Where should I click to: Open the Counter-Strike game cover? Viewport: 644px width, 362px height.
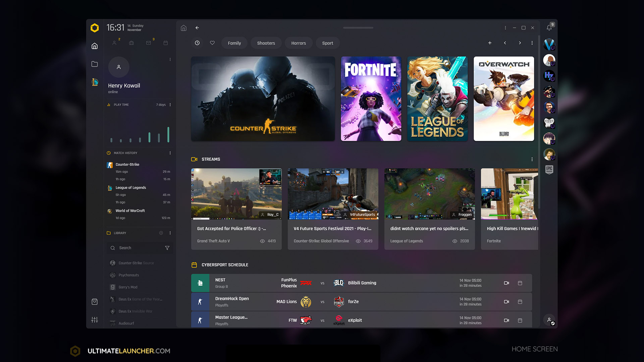263,99
